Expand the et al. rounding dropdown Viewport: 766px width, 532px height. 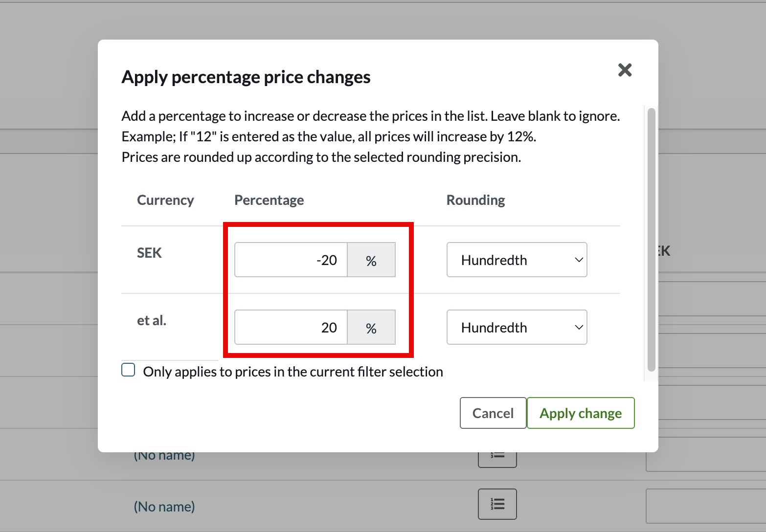pyautogui.click(x=517, y=328)
